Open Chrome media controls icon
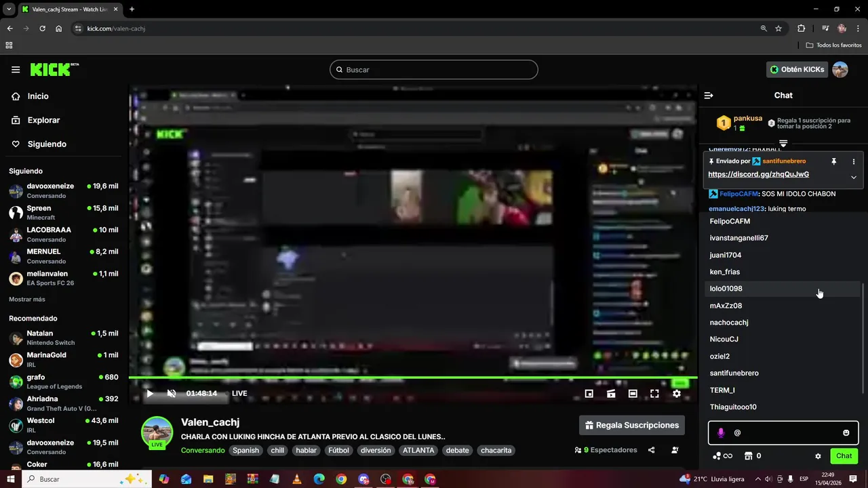The image size is (868, 488). click(825, 28)
